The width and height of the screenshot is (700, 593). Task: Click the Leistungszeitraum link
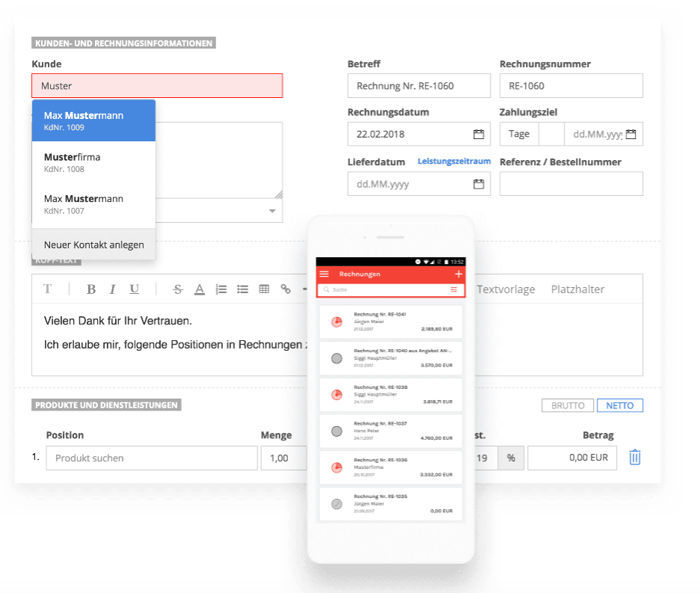click(x=454, y=162)
